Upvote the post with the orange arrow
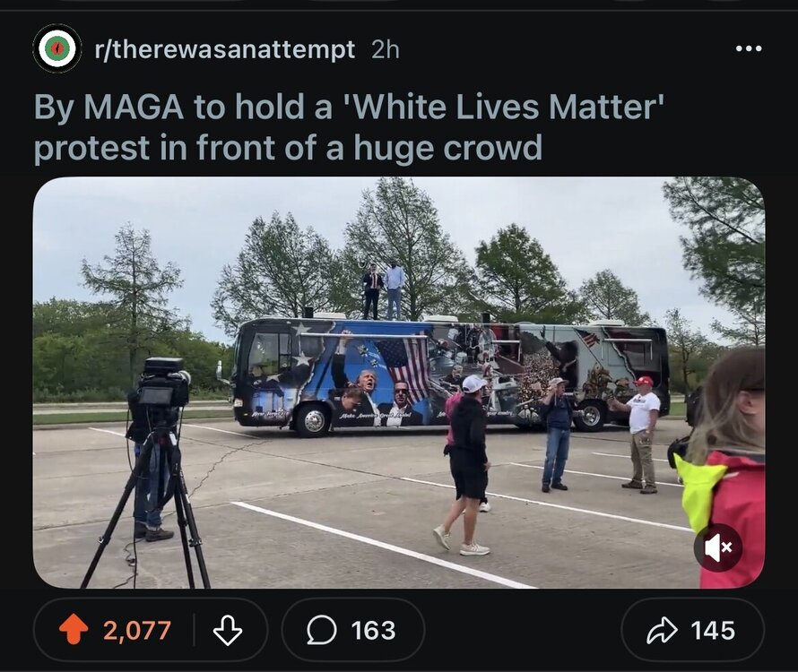Image resolution: width=798 pixels, height=672 pixels. (74, 630)
